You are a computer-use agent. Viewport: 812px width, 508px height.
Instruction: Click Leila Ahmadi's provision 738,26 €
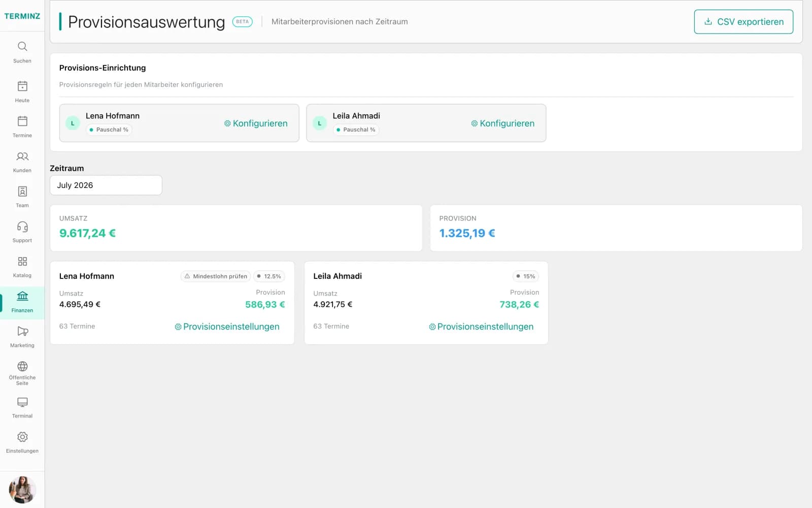pyautogui.click(x=519, y=305)
